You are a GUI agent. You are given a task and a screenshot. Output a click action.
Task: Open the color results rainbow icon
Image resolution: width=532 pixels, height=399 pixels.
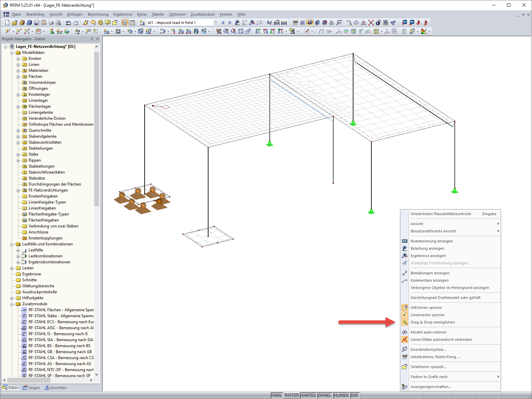(424, 31)
